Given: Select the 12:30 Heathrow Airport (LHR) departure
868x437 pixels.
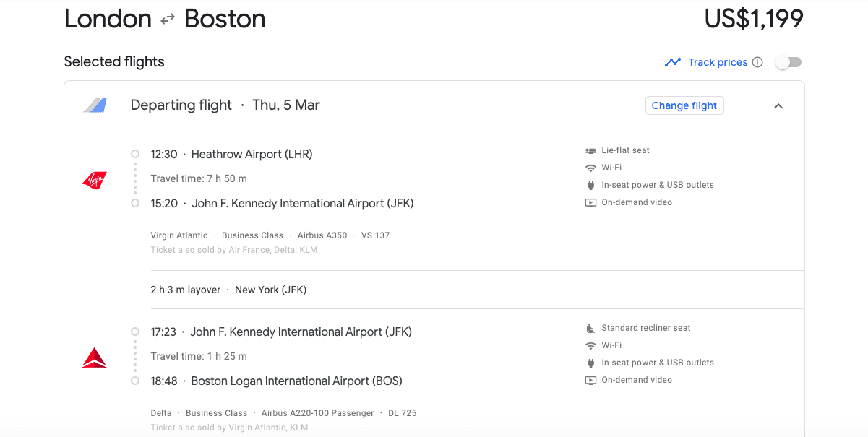Looking at the screenshot, I should (x=231, y=154).
